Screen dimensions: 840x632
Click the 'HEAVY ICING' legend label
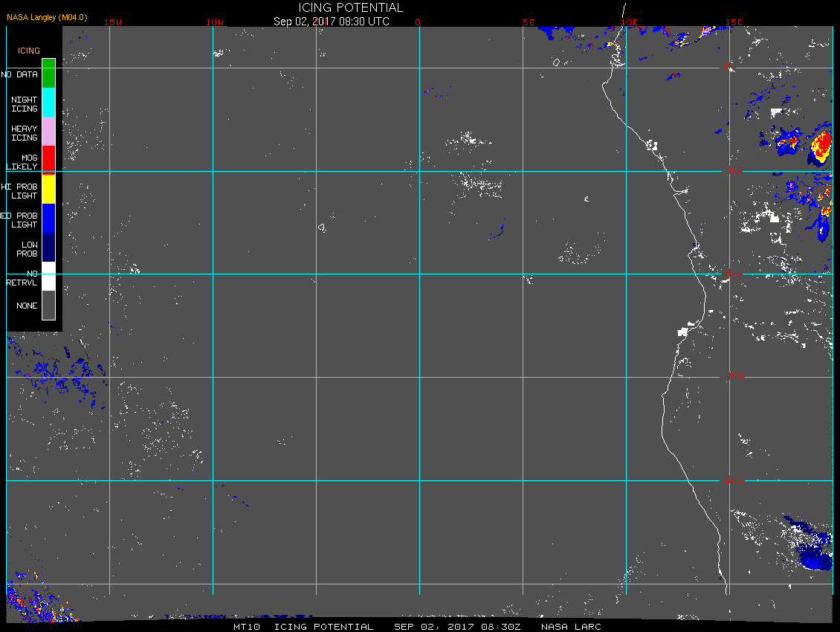(25, 133)
